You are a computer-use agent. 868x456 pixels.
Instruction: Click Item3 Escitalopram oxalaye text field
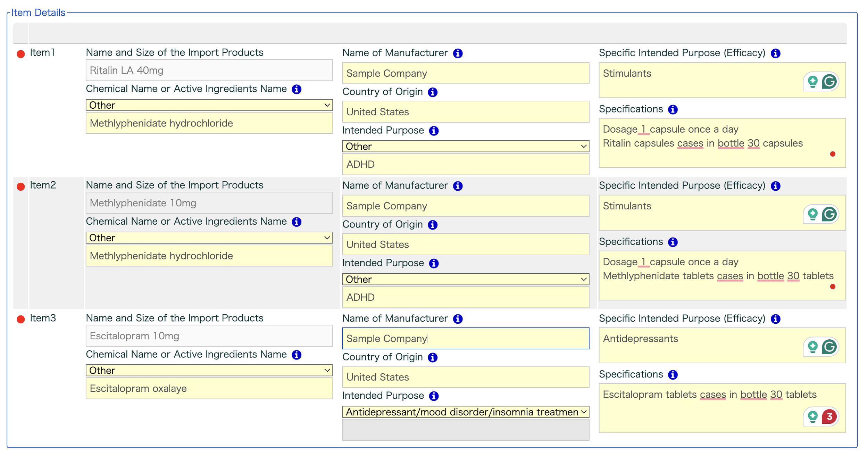coord(209,388)
